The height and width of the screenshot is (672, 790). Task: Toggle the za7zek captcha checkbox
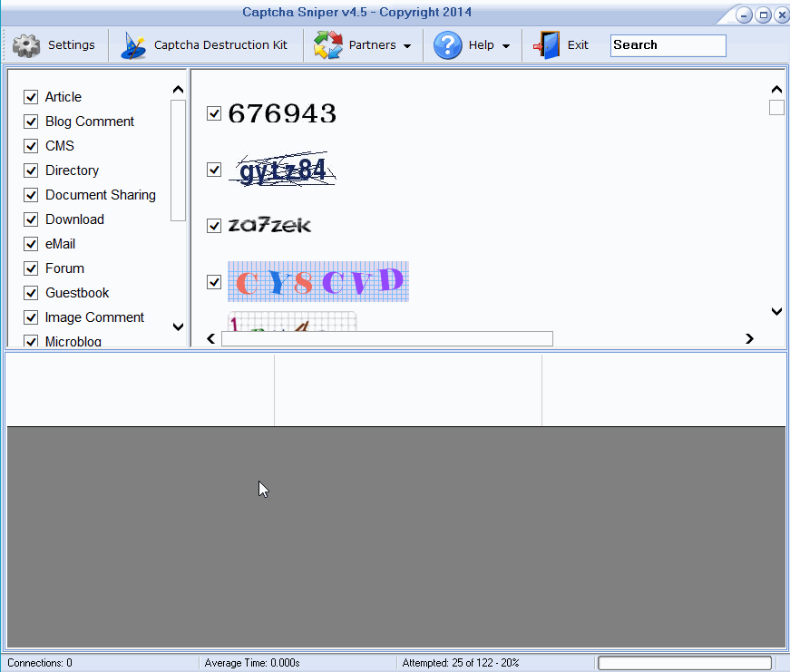tap(214, 225)
